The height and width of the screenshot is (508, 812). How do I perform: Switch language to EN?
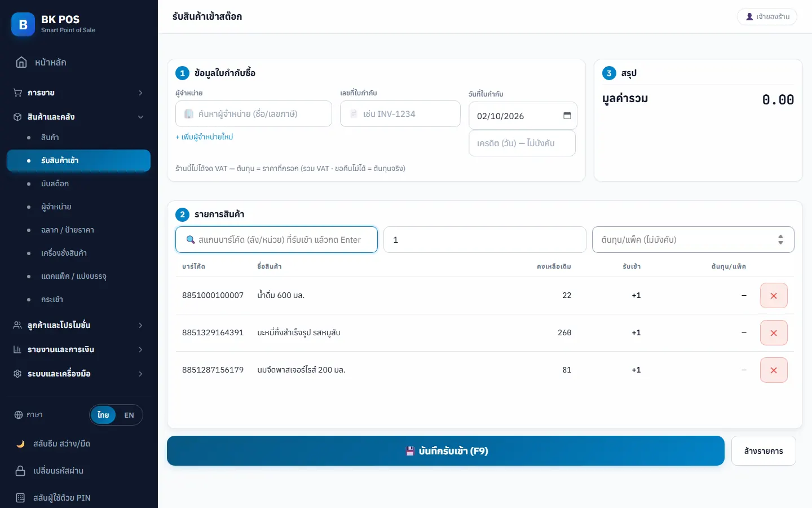pos(129,415)
